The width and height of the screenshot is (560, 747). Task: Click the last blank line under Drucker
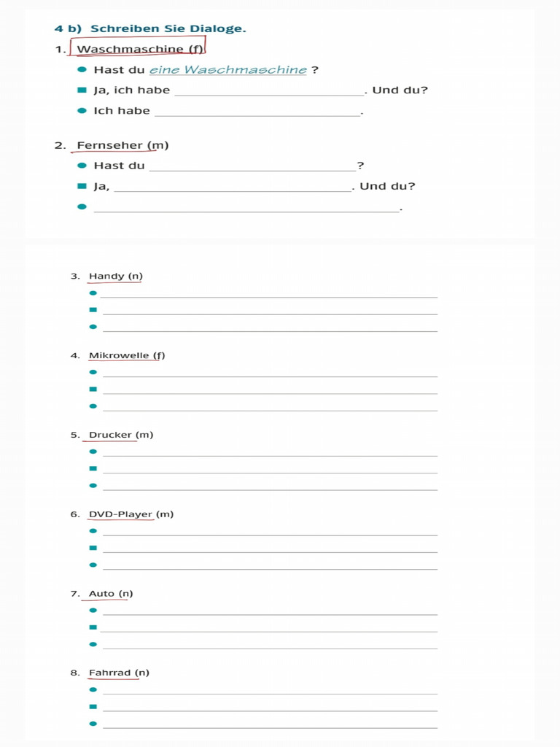(x=270, y=486)
